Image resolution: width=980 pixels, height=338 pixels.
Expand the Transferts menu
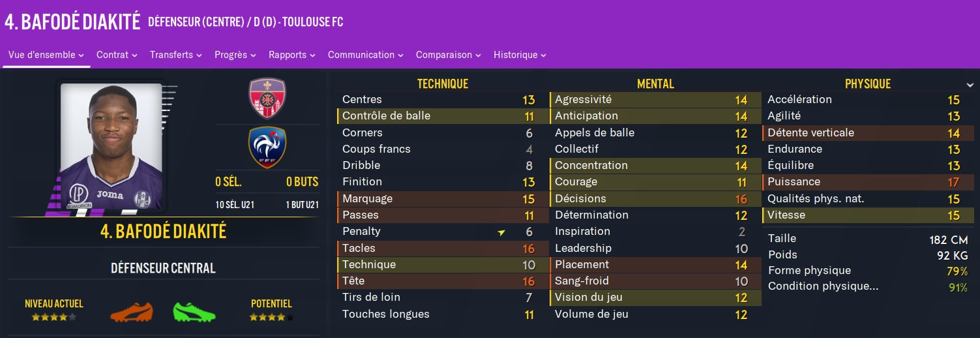coord(175,55)
